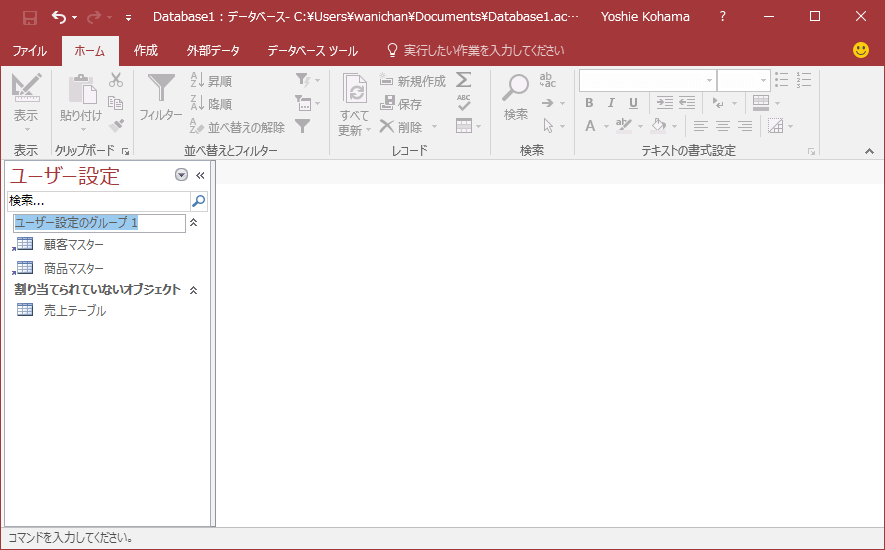This screenshot has width=885, height=550.
Task: Click the Undo arrow in the title bar
Action: tap(59, 17)
